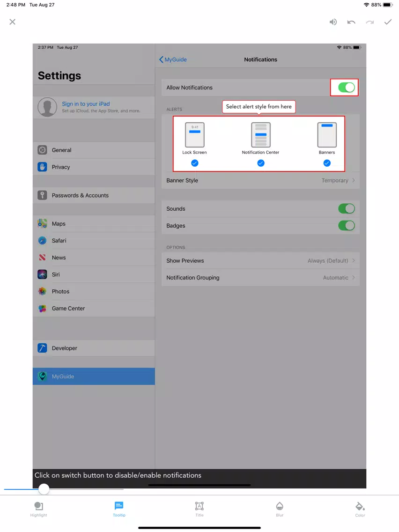Uncheck the Banners alert checkmark

pos(327,163)
